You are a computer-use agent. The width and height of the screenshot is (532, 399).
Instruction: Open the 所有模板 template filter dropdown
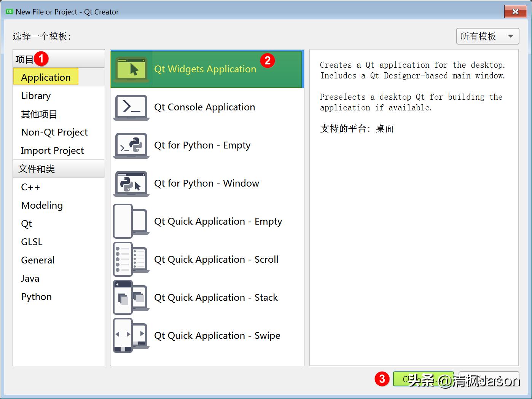click(487, 36)
